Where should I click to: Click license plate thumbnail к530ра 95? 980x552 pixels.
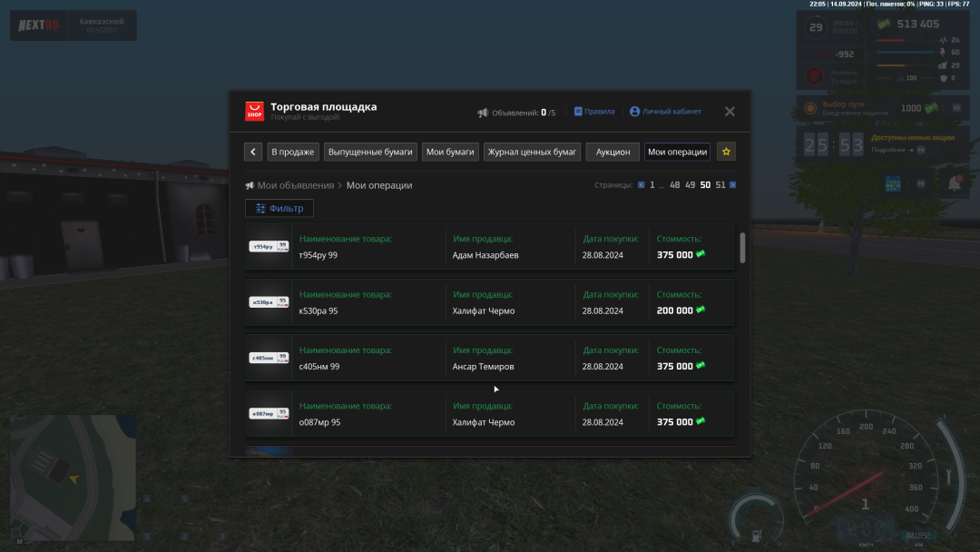(x=269, y=302)
